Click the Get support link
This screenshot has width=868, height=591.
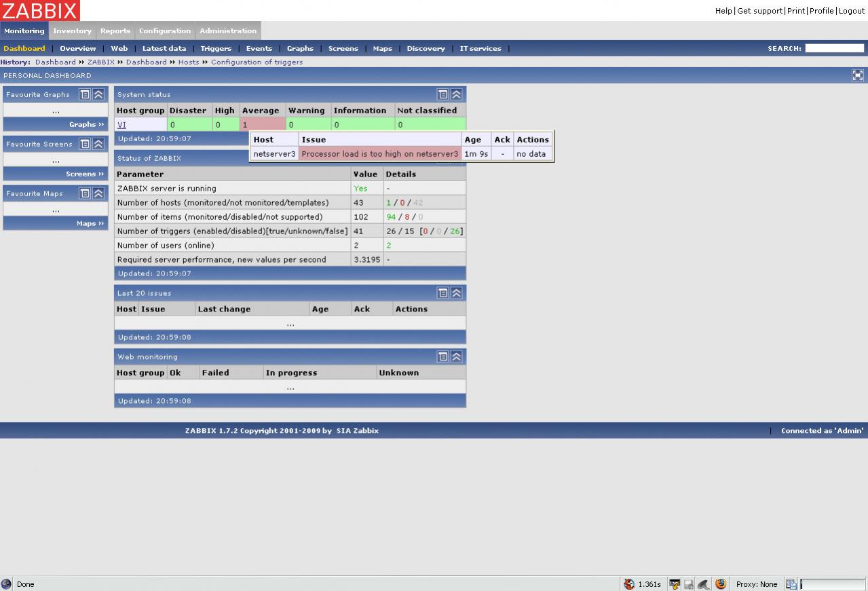760,11
